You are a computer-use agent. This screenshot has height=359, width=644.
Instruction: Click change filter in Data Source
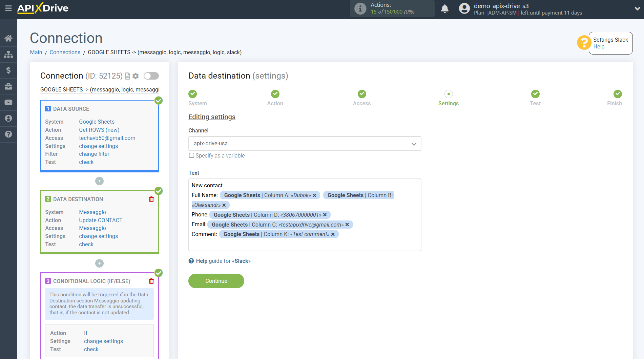coord(94,154)
